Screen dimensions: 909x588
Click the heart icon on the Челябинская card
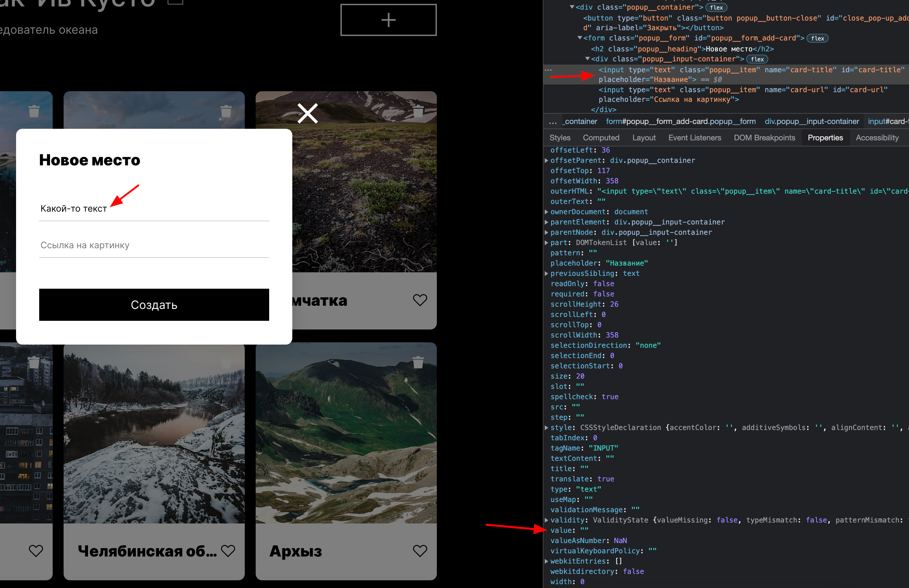[x=228, y=550]
